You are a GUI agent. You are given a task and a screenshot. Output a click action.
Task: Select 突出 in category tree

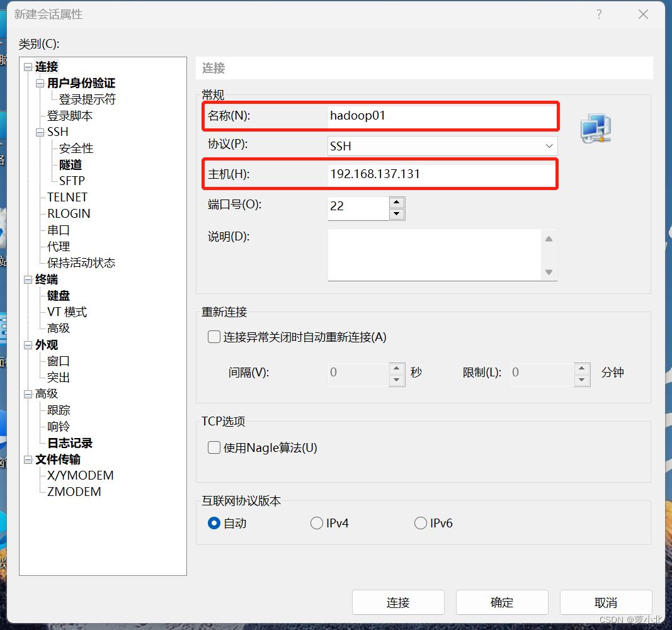(x=59, y=378)
